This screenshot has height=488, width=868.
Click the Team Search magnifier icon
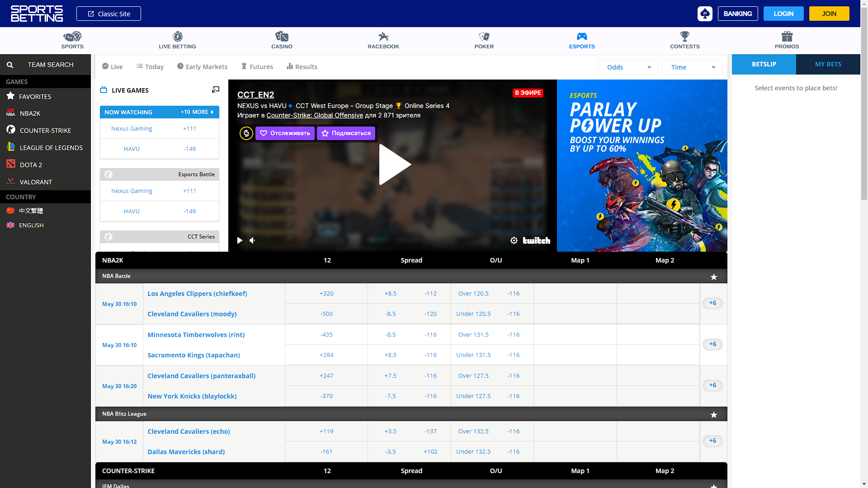click(10, 65)
